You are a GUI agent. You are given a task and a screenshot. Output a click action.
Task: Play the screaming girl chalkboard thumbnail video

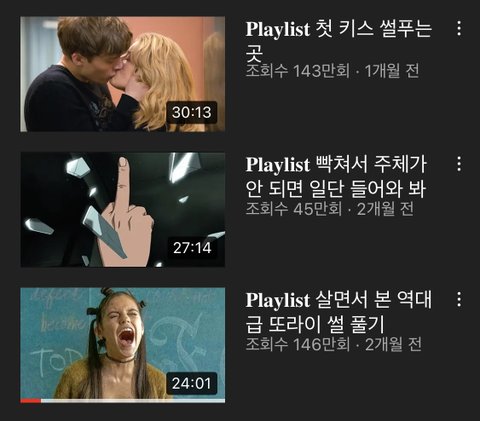tap(123, 345)
